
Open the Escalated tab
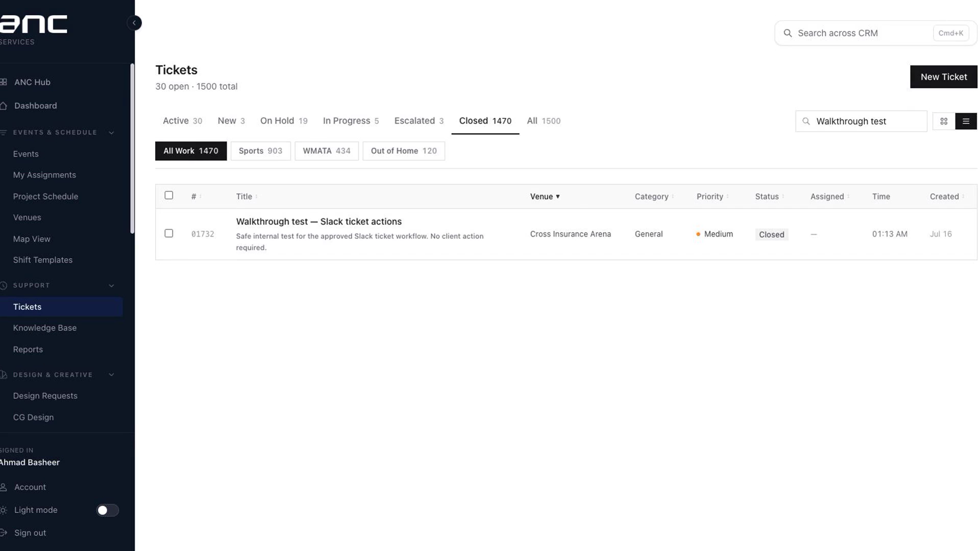pos(419,121)
